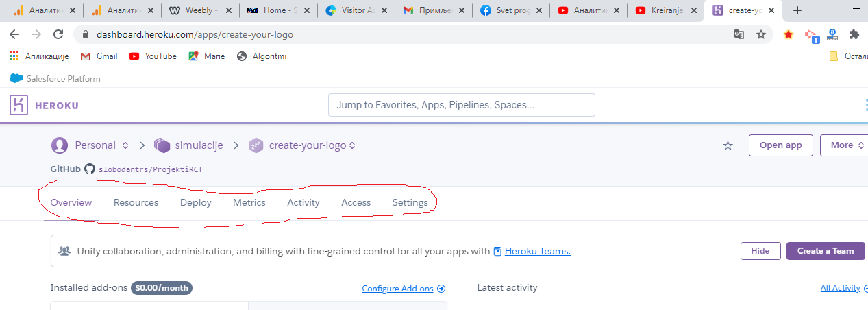The width and height of the screenshot is (868, 310).
Task: Close the Visitor tab
Action: tap(382, 10)
